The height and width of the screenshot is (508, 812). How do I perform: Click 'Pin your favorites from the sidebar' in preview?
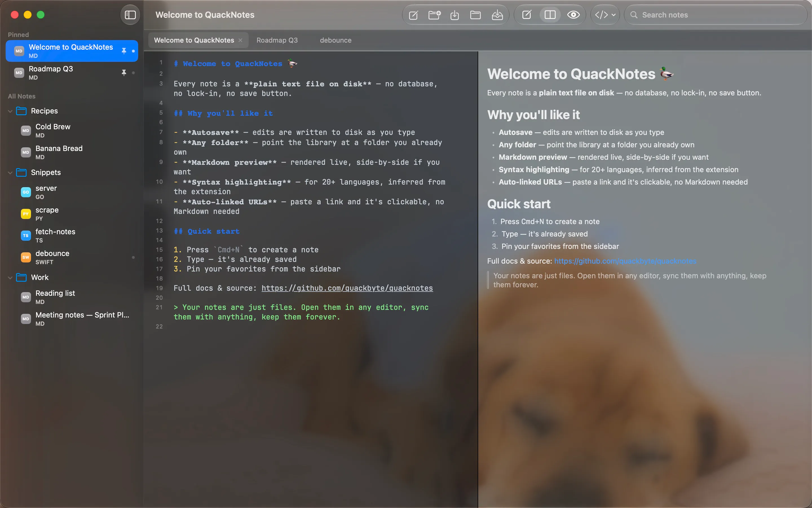tap(560, 246)
